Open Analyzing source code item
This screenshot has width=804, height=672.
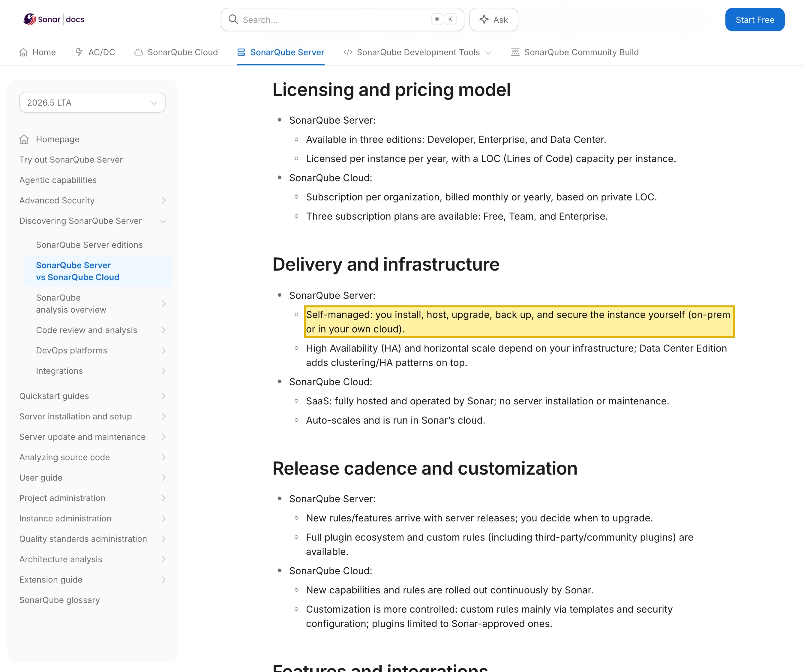pos(92,457)
